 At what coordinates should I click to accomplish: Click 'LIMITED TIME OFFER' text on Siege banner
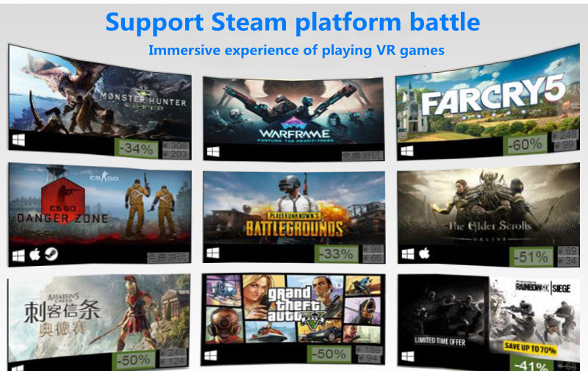click(x=440, y=341)
